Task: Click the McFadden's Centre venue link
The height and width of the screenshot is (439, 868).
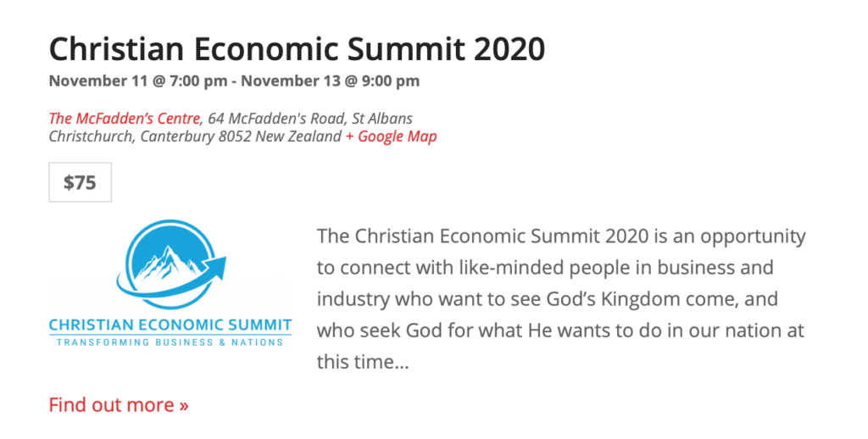Action: 125,118
